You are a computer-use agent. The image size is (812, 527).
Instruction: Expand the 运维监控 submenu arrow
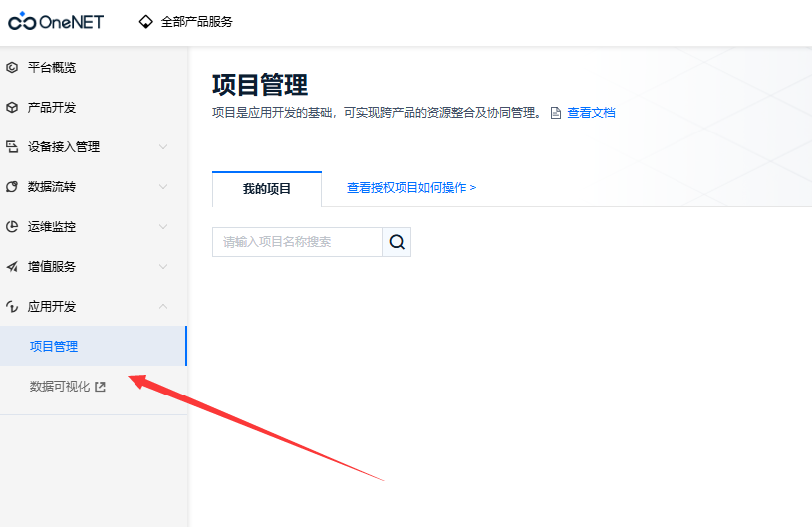click(x=163, y=227)
